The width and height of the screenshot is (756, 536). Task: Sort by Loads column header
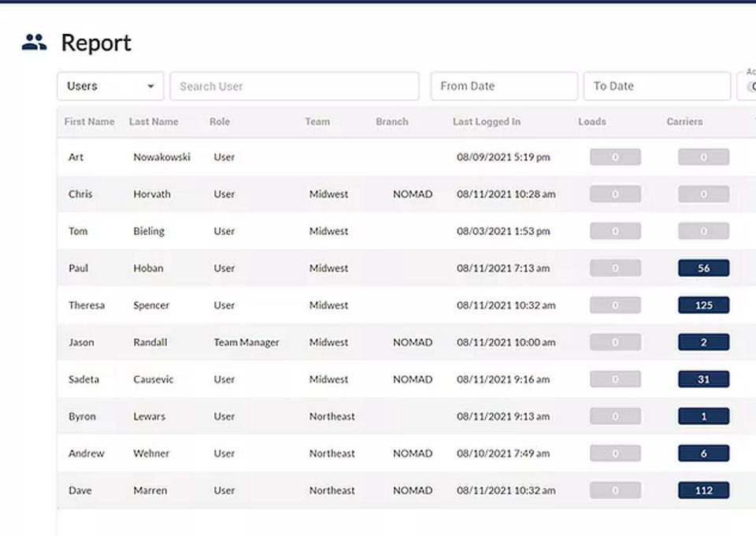pos(592,121)
